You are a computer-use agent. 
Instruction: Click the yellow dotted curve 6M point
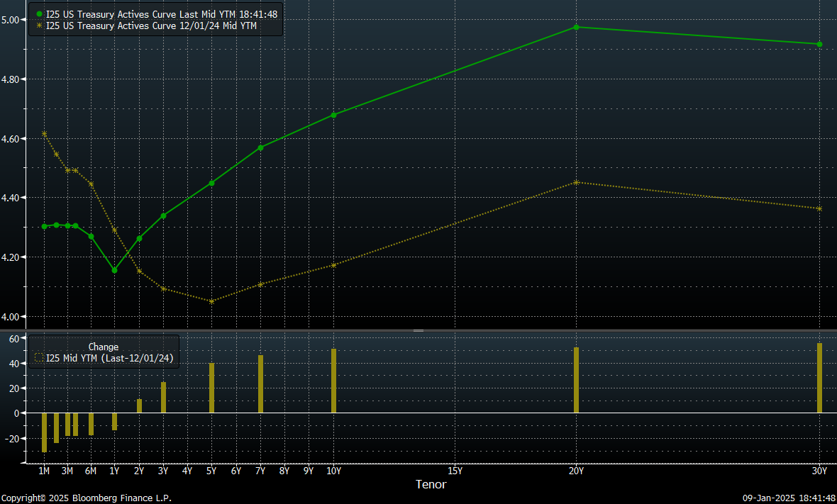point(92,184)
